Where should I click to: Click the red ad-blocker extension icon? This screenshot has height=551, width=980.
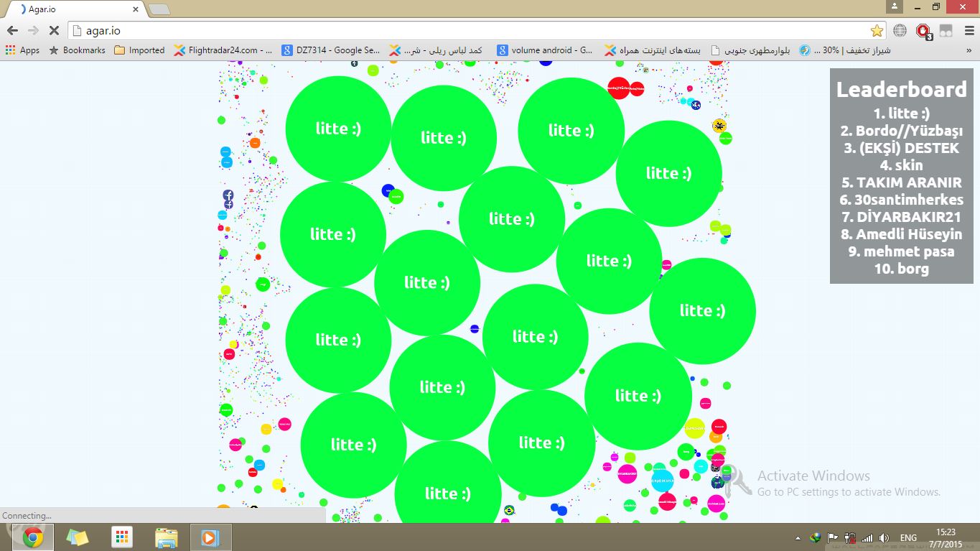pyautogui.click(x=923, y=31)
